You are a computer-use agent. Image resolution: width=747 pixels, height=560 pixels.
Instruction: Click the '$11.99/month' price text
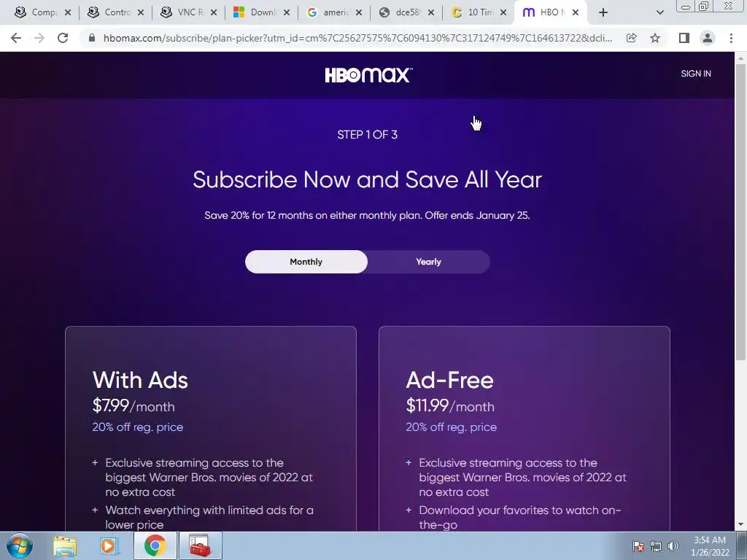[450, 405]
